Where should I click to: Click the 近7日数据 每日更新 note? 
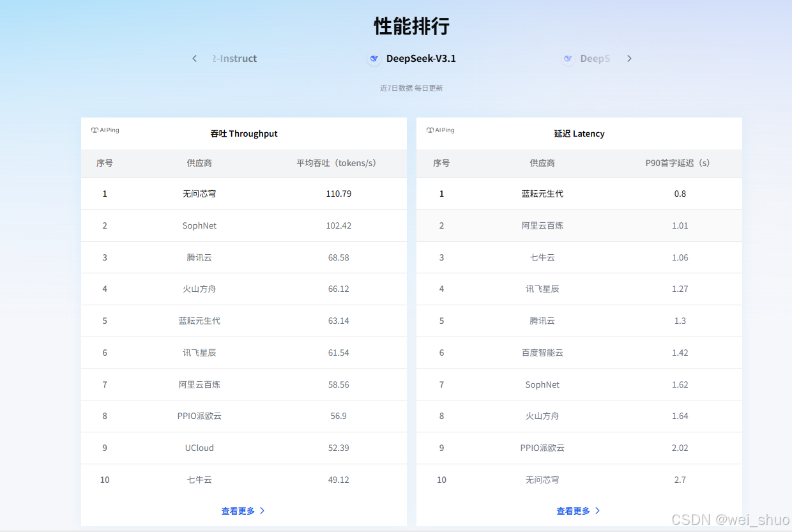(411, 88)
